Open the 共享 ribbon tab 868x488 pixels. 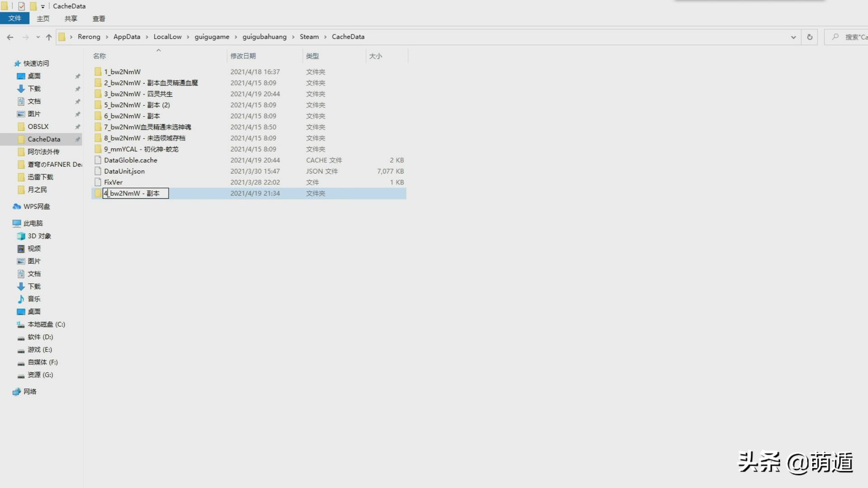[71, 19]
